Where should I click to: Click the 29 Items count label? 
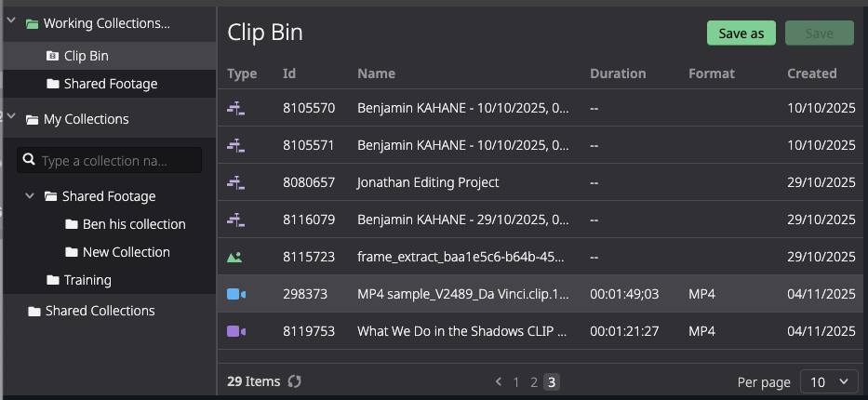click(254, 381)
